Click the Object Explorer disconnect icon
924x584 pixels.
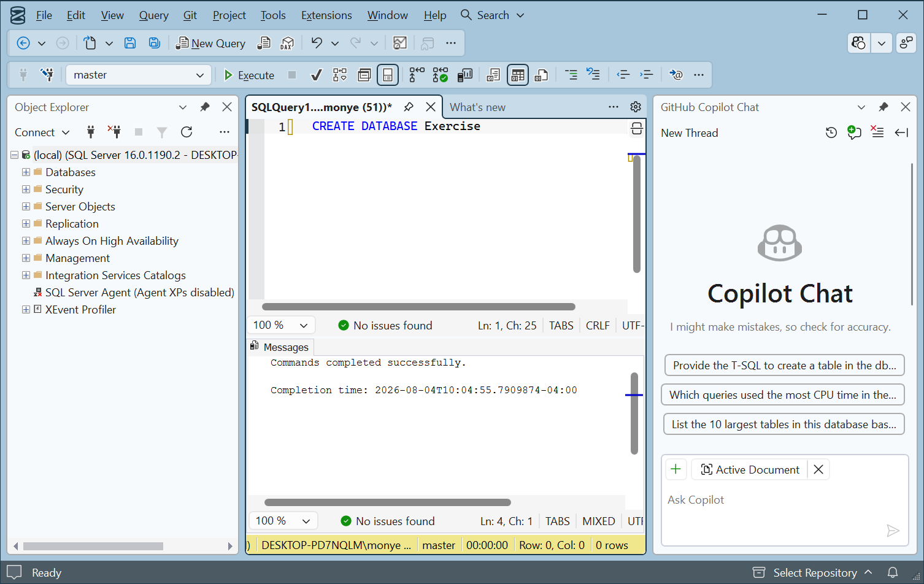[114, 132]
